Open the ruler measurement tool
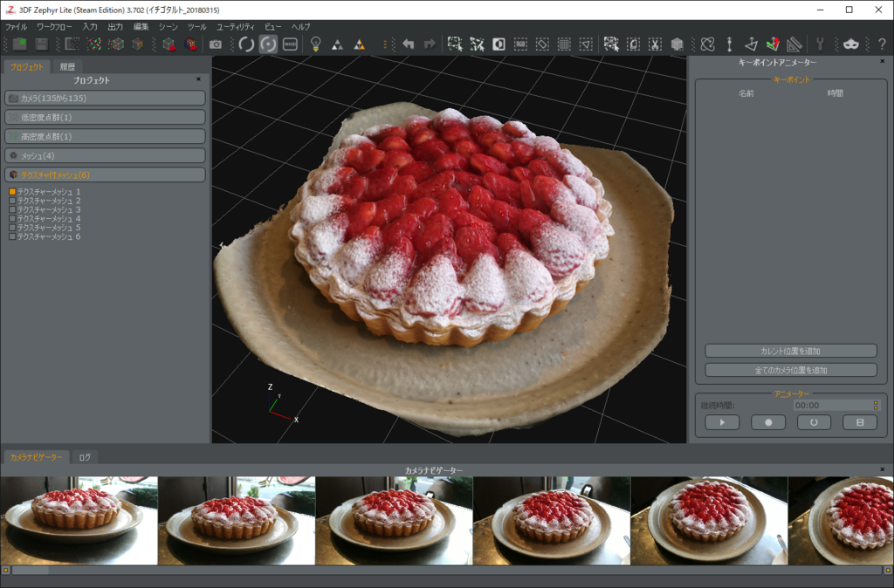Image resolution: width=894 pixels, height=588 pixels. tap(794, 44)
